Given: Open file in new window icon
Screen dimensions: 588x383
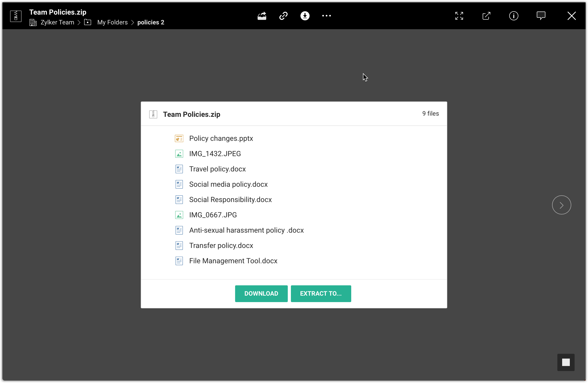Looking at the screenshot, I should click(486, 16).
